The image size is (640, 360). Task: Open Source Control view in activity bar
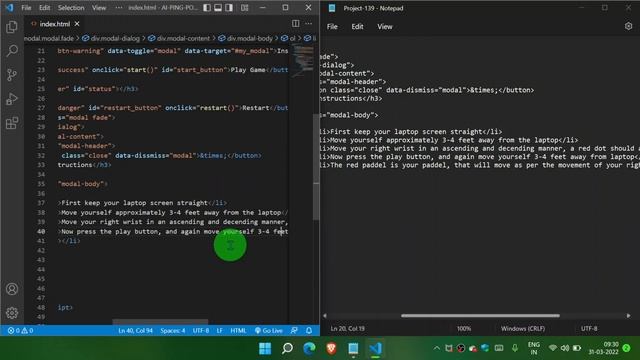[x=12, y=75]
